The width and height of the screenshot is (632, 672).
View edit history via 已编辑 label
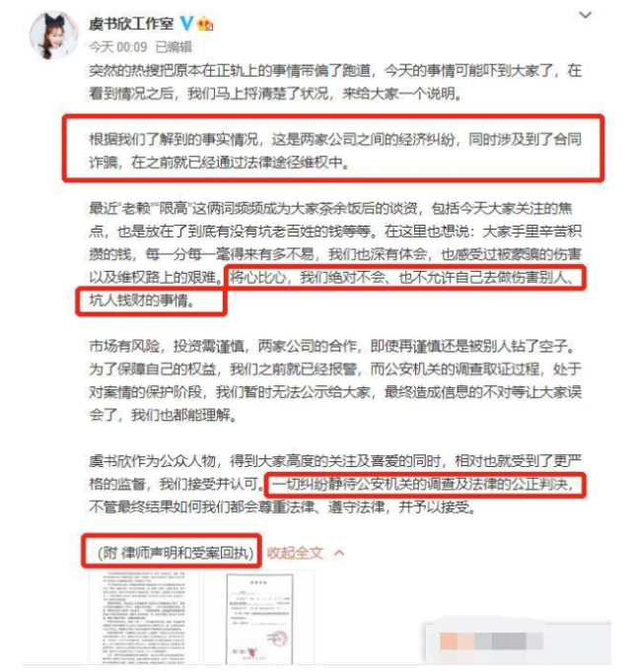(x=174, y=46)
